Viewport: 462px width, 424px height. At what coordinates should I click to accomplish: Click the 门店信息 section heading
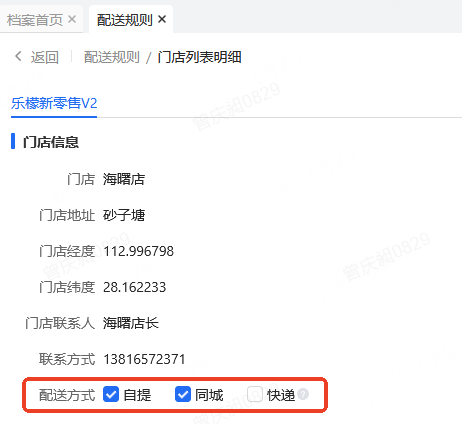[51, 142]
